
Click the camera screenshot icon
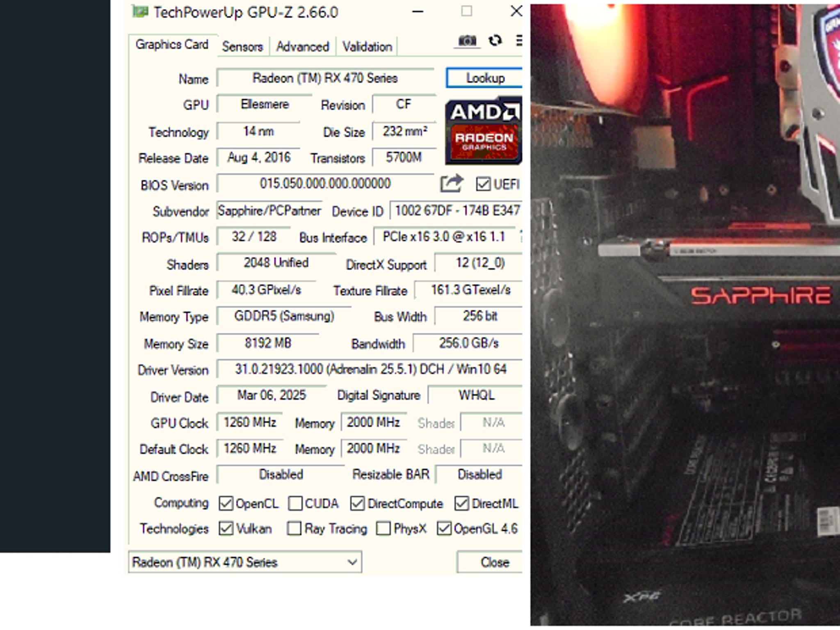(x=468, y=41)
